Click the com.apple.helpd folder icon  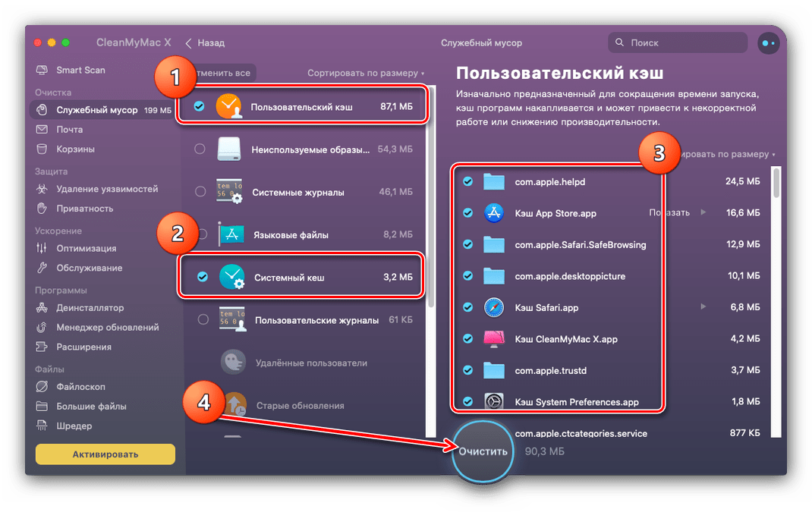[x=494, y=181]
